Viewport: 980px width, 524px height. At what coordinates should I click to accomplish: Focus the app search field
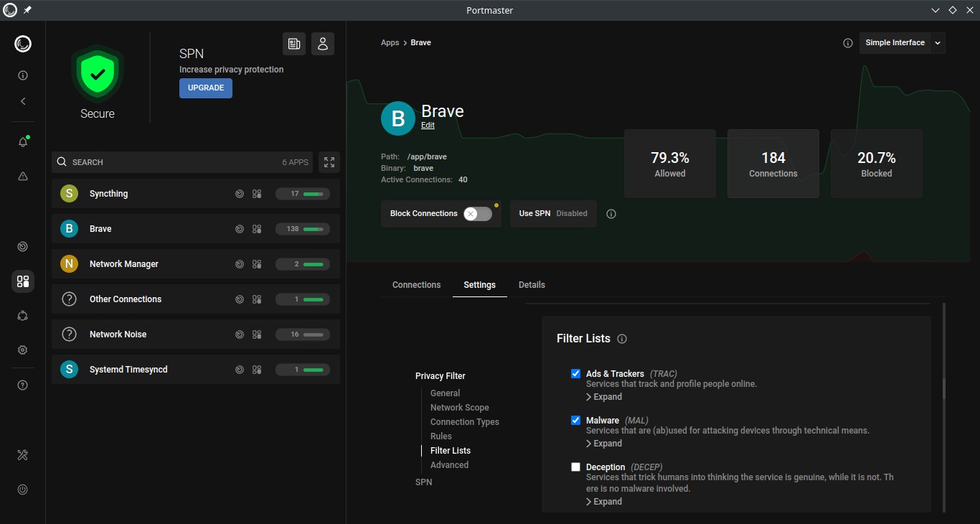tap(182, 162)
